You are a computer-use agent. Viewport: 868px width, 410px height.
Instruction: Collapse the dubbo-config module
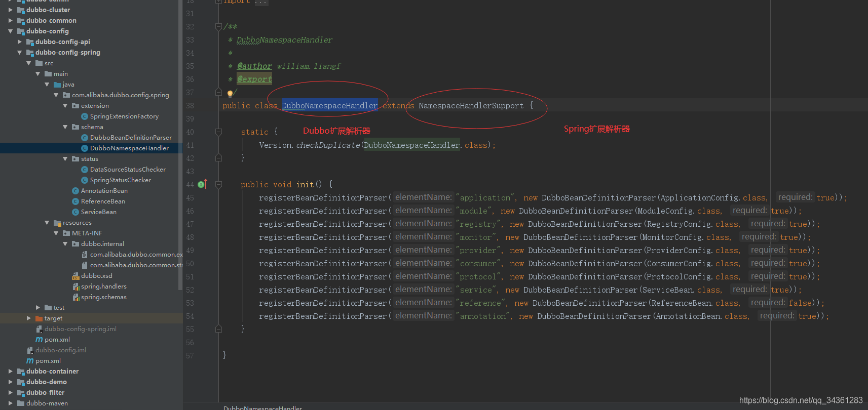point(10,31)
